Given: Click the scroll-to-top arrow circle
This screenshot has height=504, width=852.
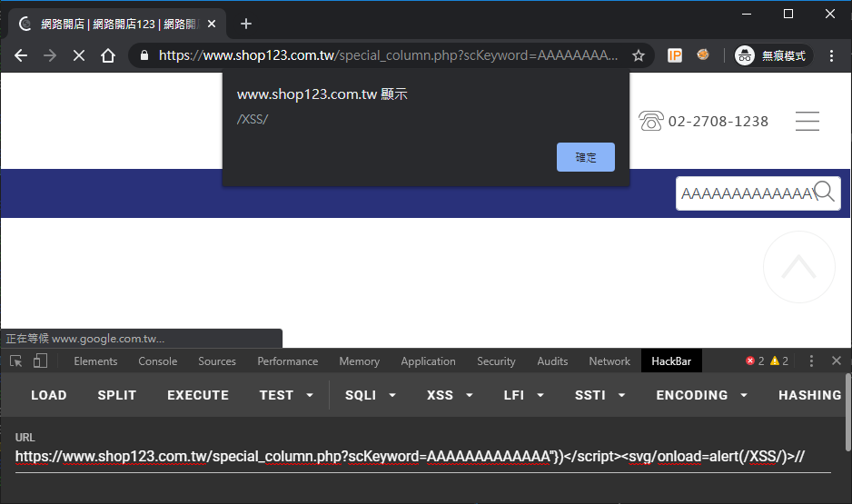Looking at the screenshot, I should point(798,267).
